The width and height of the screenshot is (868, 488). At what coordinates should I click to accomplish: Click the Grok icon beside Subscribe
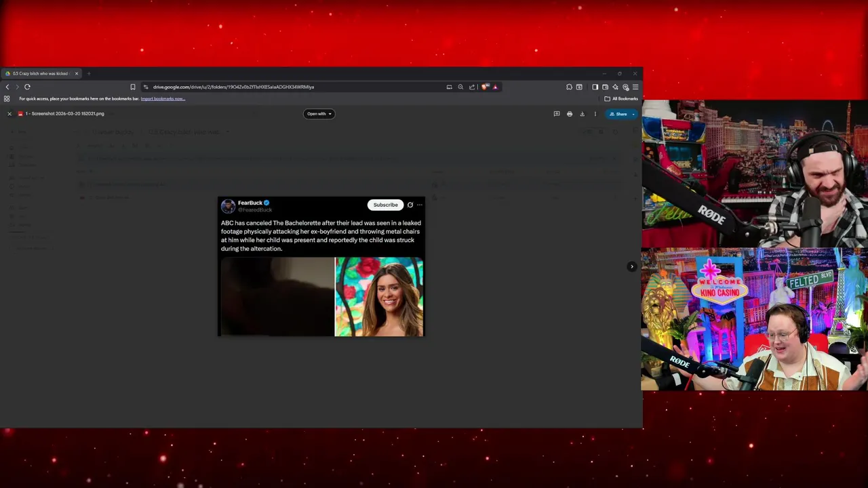[410, 205]
